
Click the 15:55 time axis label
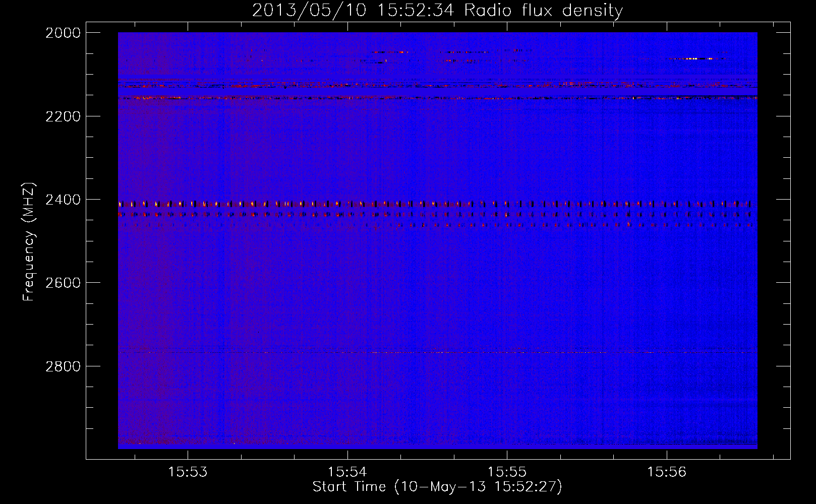coord(507,472)
